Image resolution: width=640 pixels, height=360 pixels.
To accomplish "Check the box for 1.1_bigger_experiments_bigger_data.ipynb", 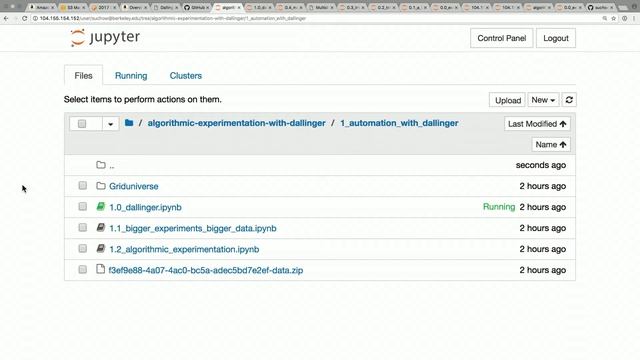I will 82,227.
